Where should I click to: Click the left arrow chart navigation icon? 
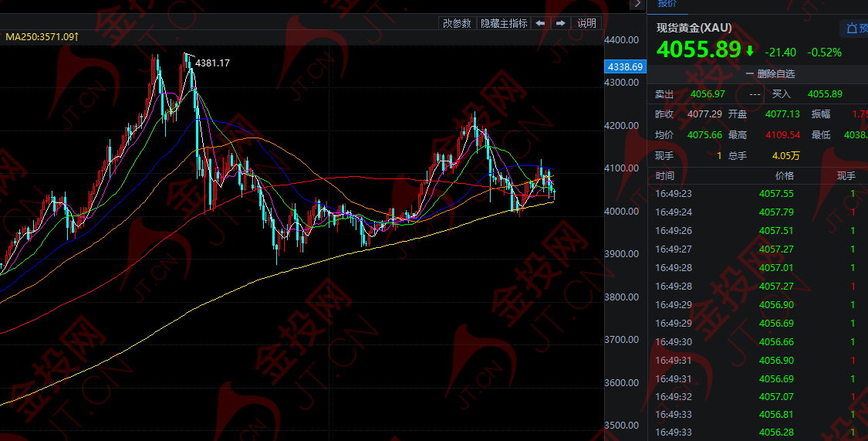tap(540, 23)
